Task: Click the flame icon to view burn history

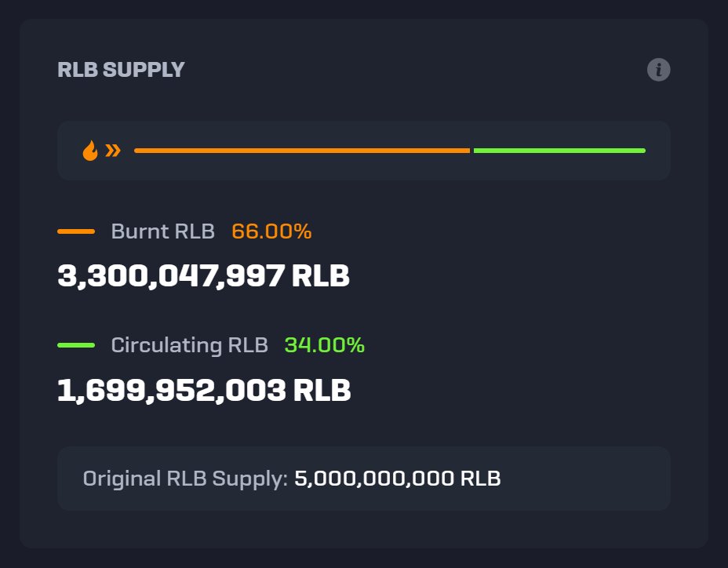Action: [x=89, y=150]
